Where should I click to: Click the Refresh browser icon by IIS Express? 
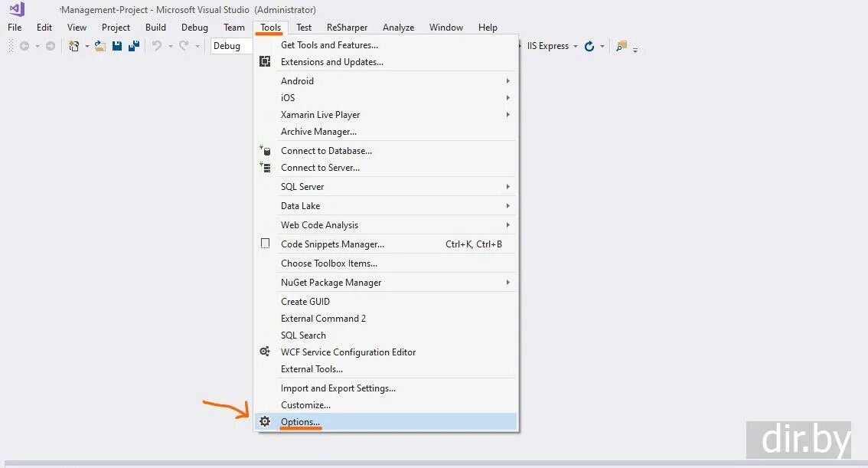coord(589,46)
